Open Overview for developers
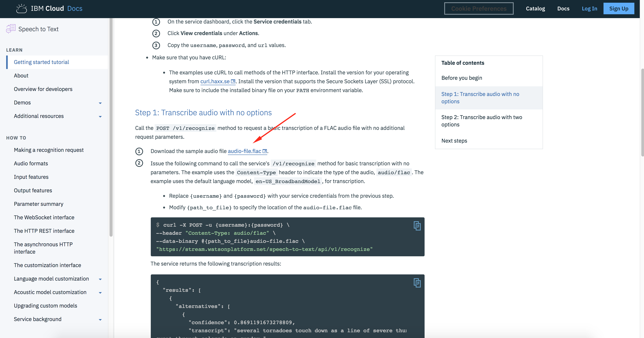 pos(43,89)
